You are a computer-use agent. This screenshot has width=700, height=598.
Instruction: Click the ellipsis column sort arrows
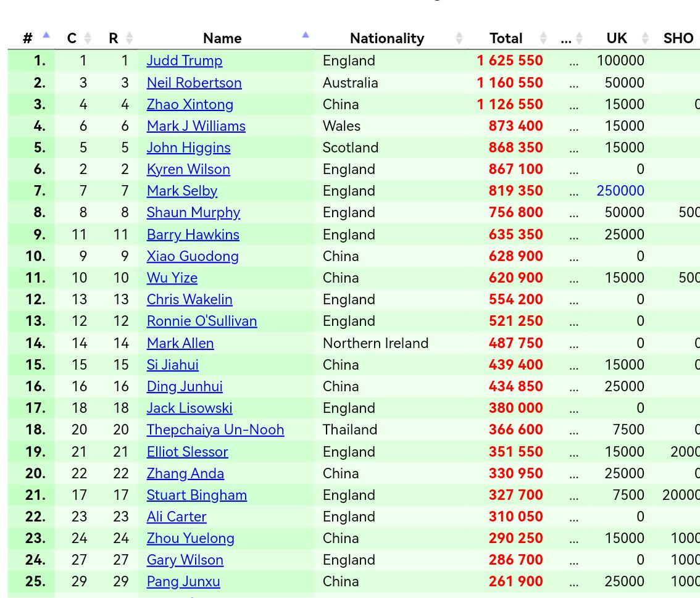click(579, 38)
